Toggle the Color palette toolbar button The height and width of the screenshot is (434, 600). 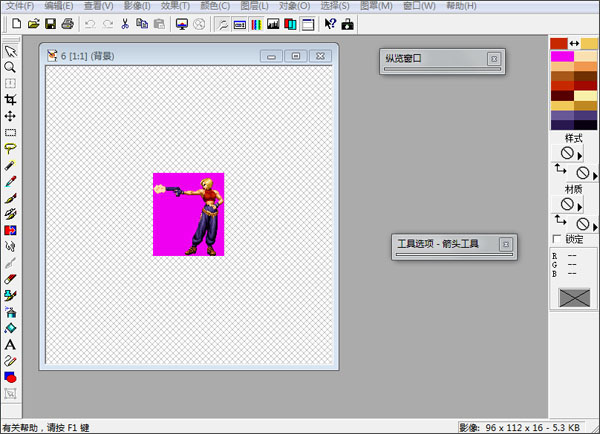click(x=256, y=24)
